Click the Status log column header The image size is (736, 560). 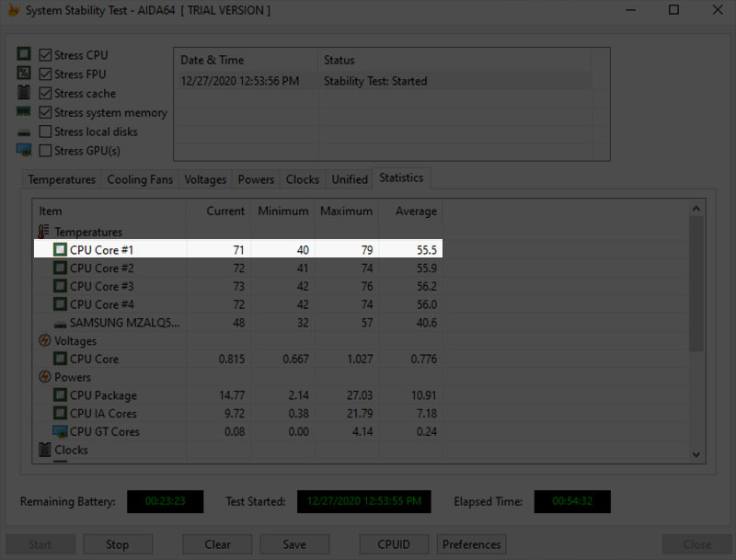454,60
